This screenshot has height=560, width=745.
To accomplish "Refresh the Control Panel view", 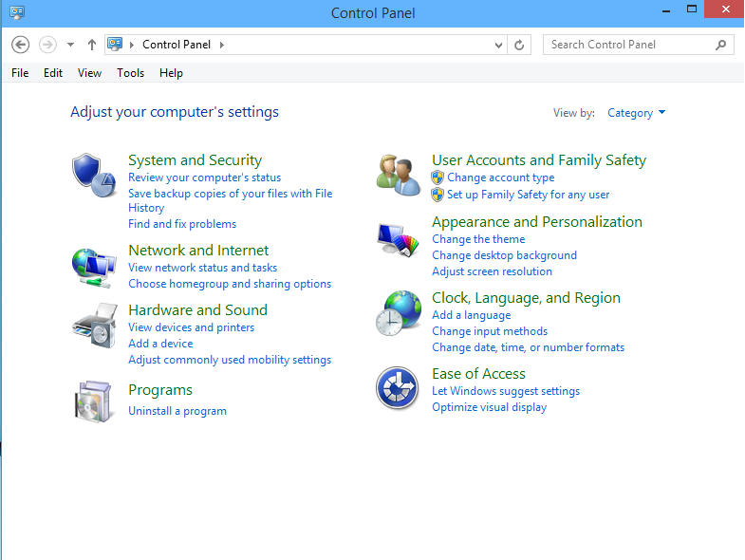I will [519, 45].
